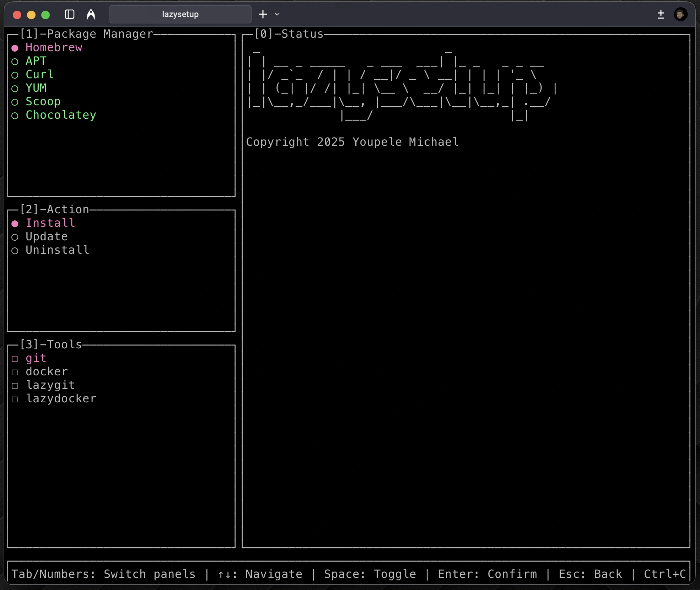Choose the APT package manager
This screenshot has width=700, height=590.
(15, 61)
